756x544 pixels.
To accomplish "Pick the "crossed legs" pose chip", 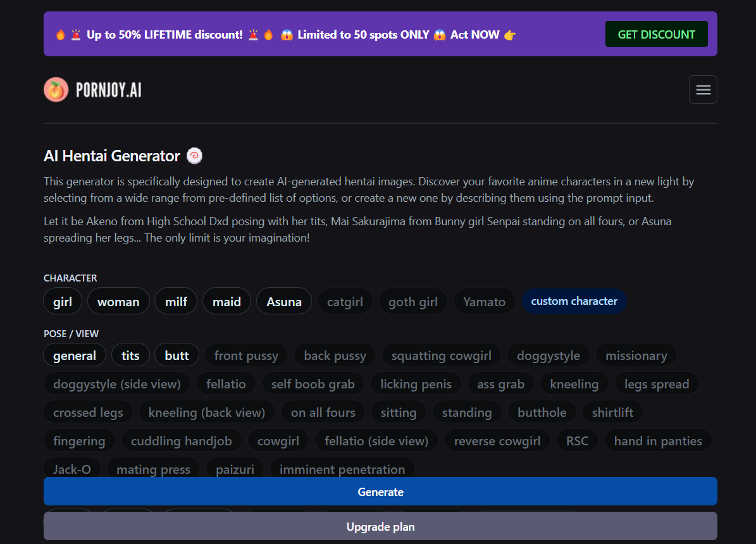I will tap(88, 412).
